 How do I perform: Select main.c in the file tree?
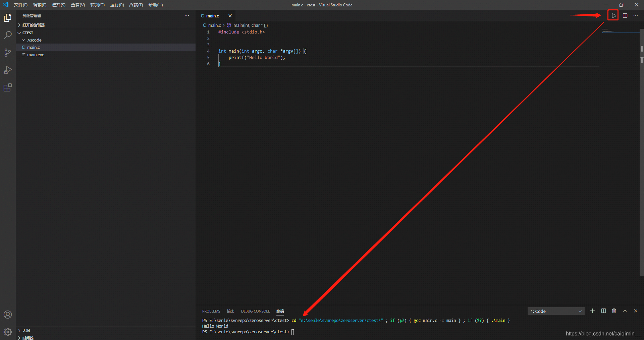(106, 47)
